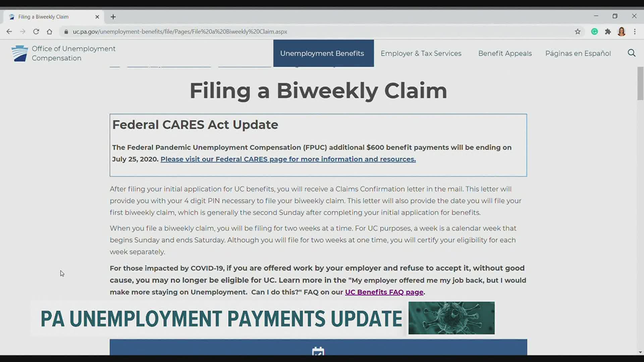
Task: Click the Employer & Tax Services menu item
Action: coord(421,53)
